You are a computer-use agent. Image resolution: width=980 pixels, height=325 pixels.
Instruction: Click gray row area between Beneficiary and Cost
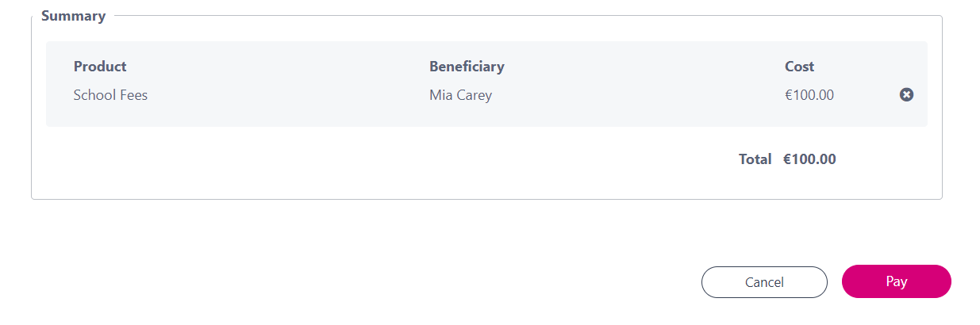click(635, 95)
